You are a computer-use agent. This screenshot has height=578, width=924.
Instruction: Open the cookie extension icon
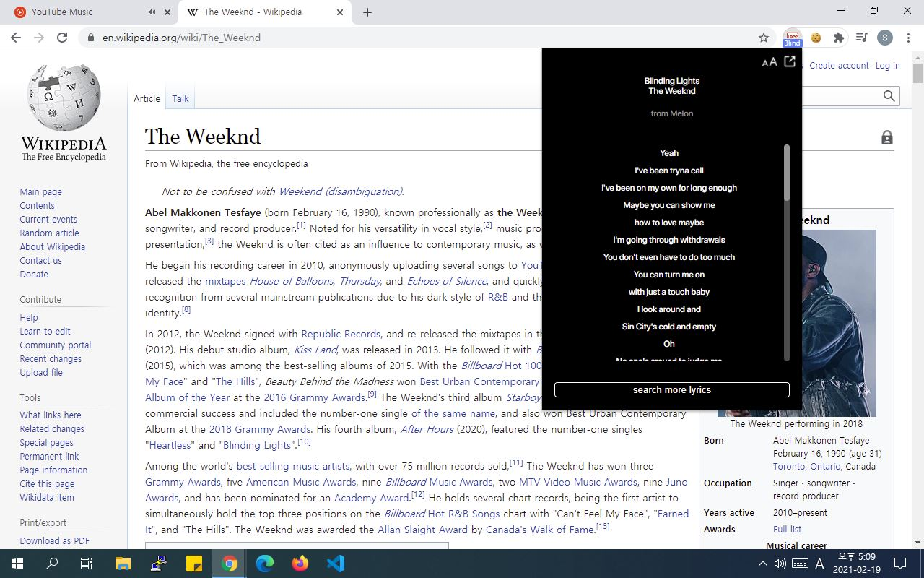816,38
